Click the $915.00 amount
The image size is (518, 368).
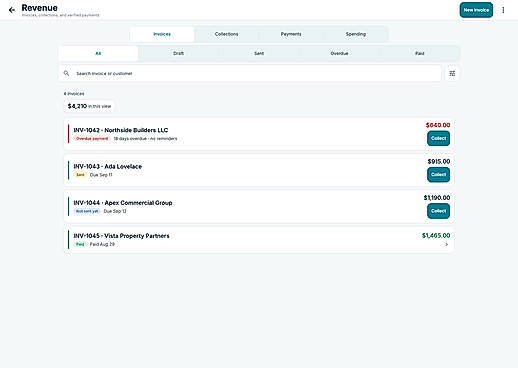click(439, 161)
